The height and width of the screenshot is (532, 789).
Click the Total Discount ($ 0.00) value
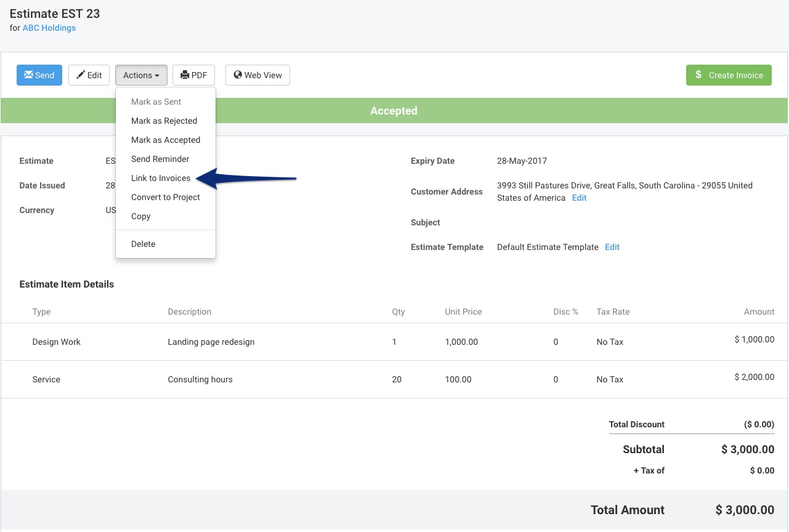tap(759, 424)
